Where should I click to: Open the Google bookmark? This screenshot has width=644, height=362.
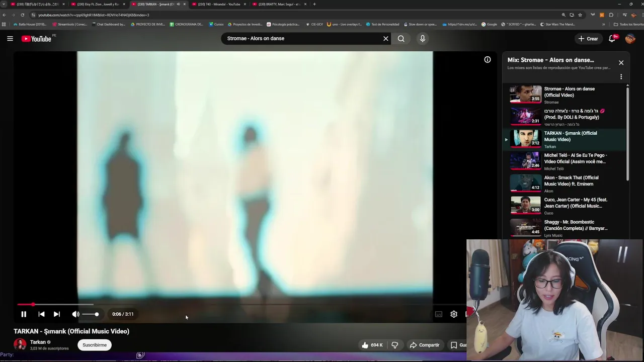click(489, 24)
